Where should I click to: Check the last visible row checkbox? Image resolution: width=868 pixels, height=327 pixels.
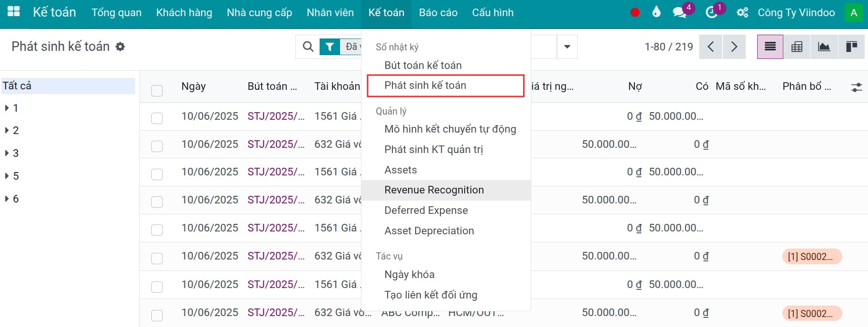tap(157, 315)
